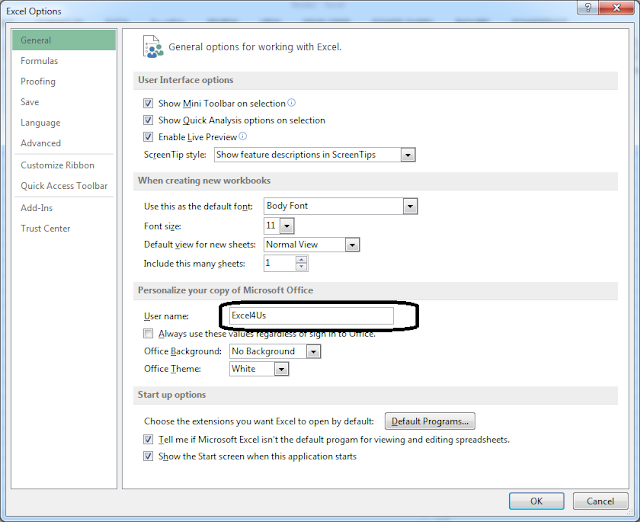Disable Enable Live Preview checkbox
Image resolution: width=640 pixels, height=522 pixels.
[148, 137]
